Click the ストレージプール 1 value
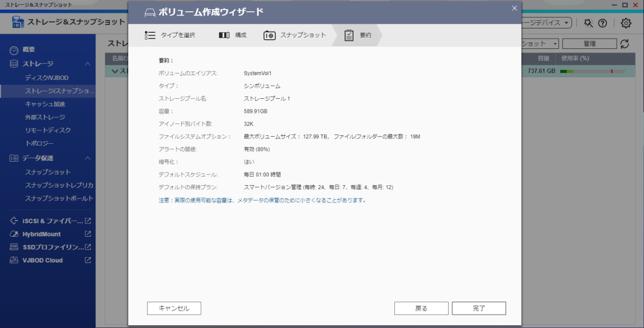 tap(267, 99)
